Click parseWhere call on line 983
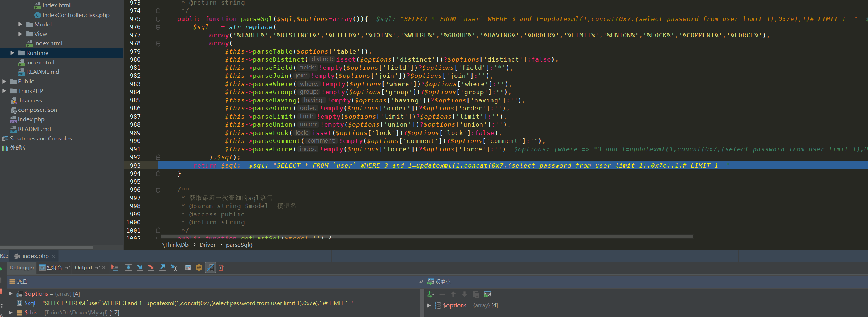The height and width of the screenshot is (317, 868). (x=272, y=84)
